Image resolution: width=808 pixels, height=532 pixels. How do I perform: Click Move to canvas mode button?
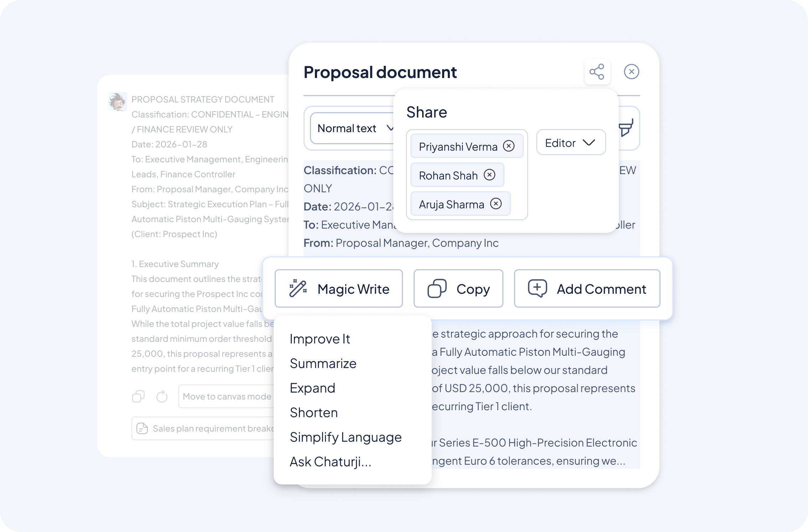pos(227,396)
